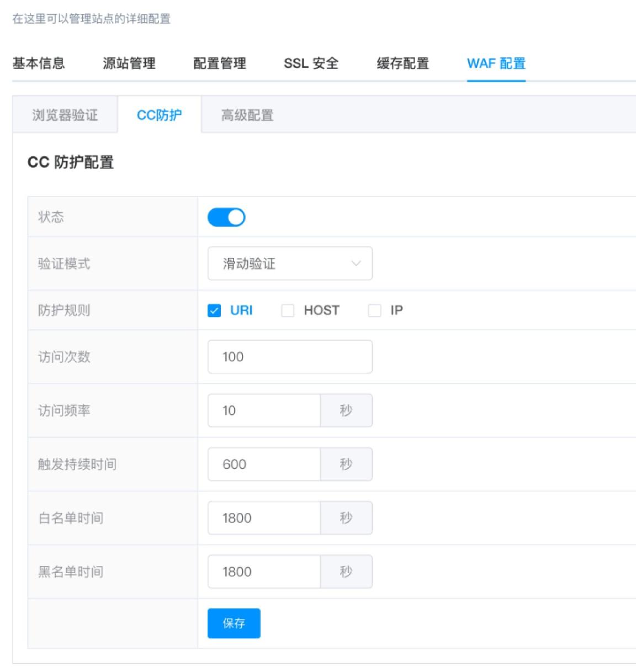The image size is (636, 672).
Task: Select the CC防护 sub-tab
Action: click(x=159, y=115)
